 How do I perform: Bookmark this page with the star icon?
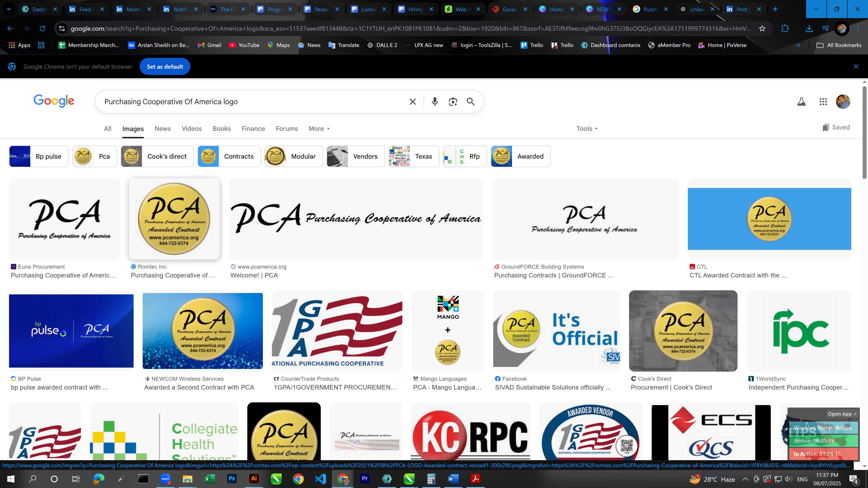click(762, 29)
